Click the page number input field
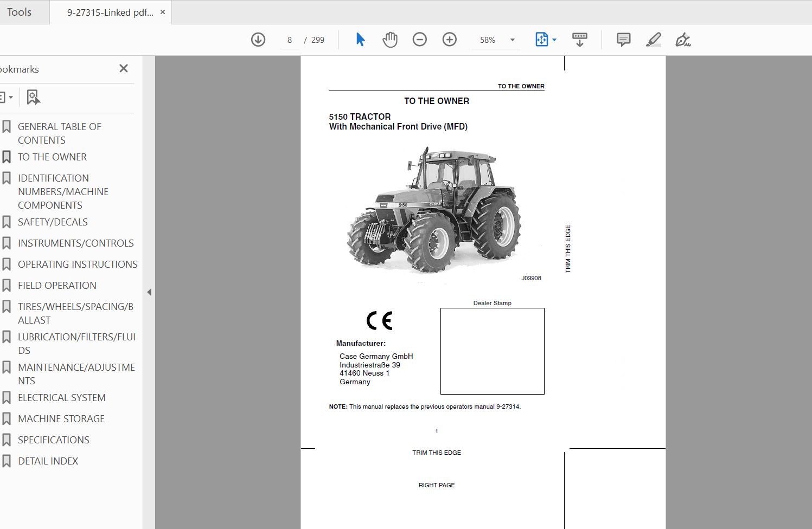The height and width of the screenshot is (529, 812). point(290,40)
